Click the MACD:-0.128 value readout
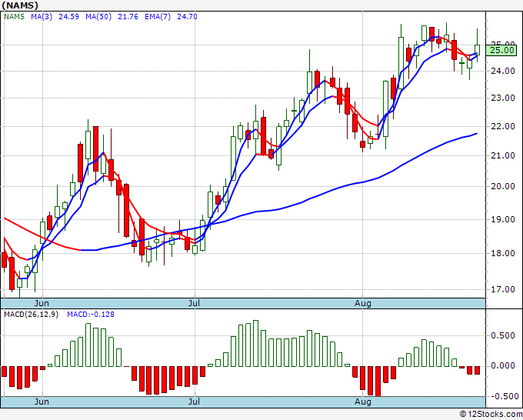The image size is (523, 420). tap(91, 315)
